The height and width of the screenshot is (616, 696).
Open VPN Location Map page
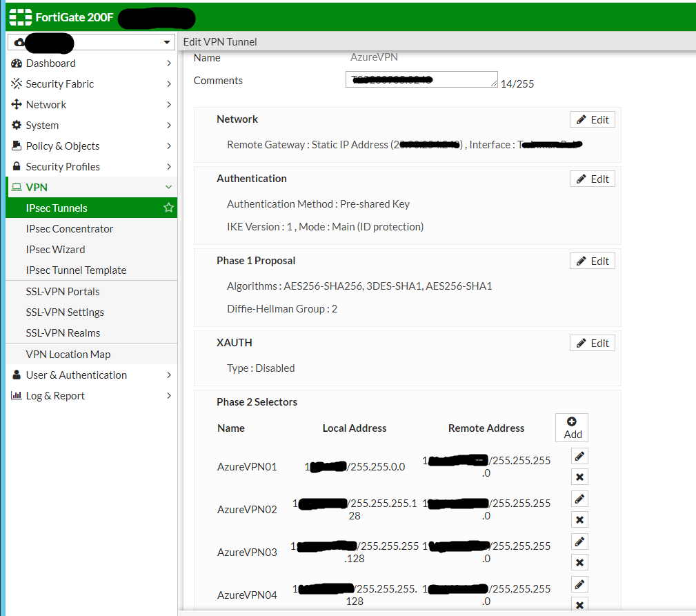tap(92, 354)
